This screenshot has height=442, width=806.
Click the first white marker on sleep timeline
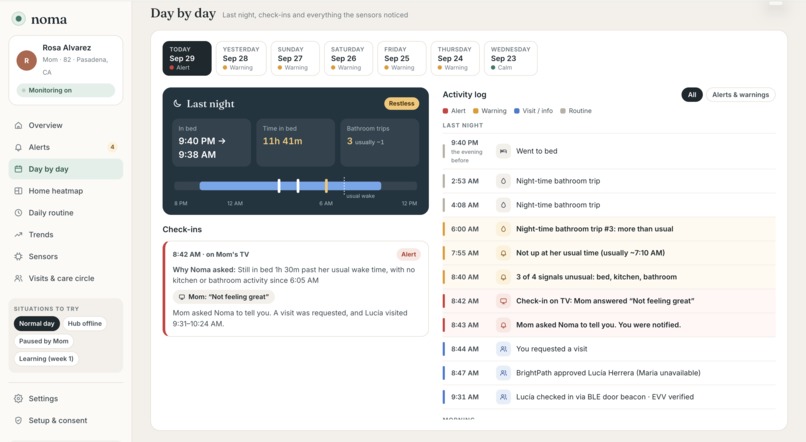[279, 186]
